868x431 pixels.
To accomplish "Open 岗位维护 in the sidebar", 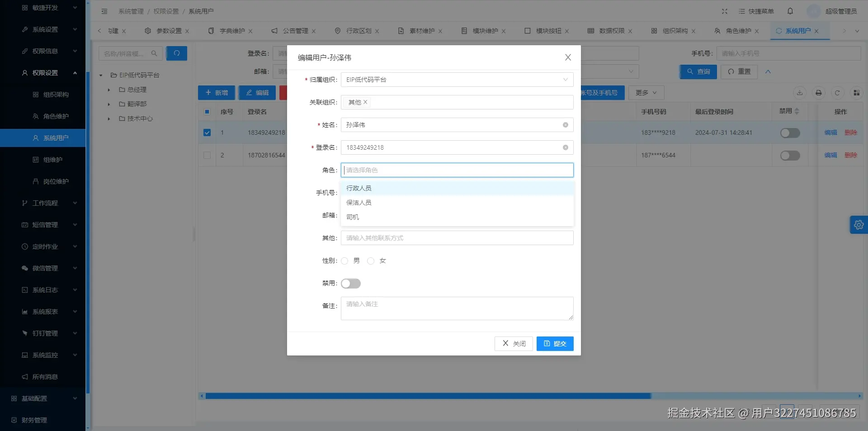I will [42, 181].
